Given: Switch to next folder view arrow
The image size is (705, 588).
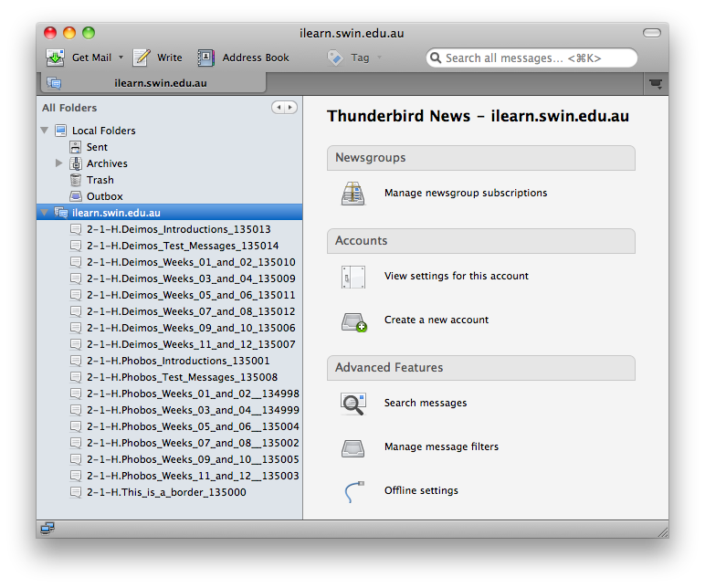Looking at the screenshot, I should click(290, 108).
